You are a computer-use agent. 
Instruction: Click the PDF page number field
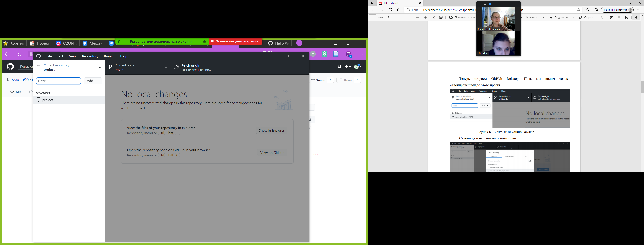[x=372, y=17]
